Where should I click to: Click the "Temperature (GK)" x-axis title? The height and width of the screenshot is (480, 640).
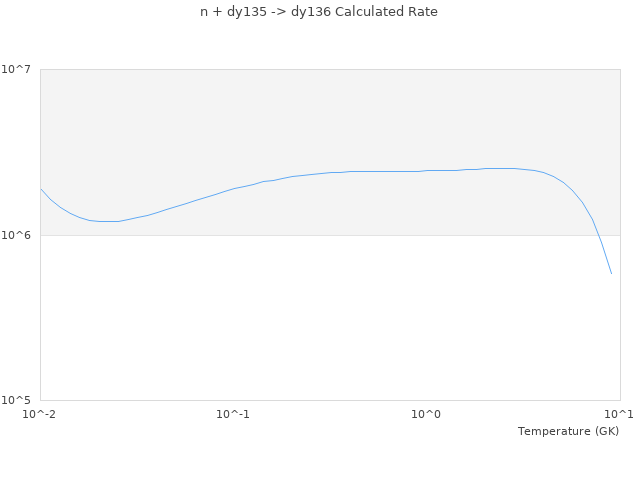point(568,431)
